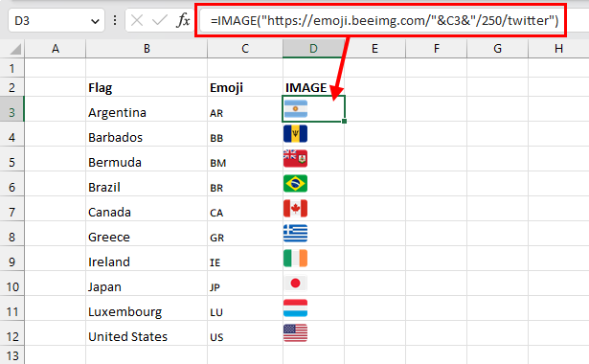Select column A header
The image size is (589, 364).
(x=56, y=49)
